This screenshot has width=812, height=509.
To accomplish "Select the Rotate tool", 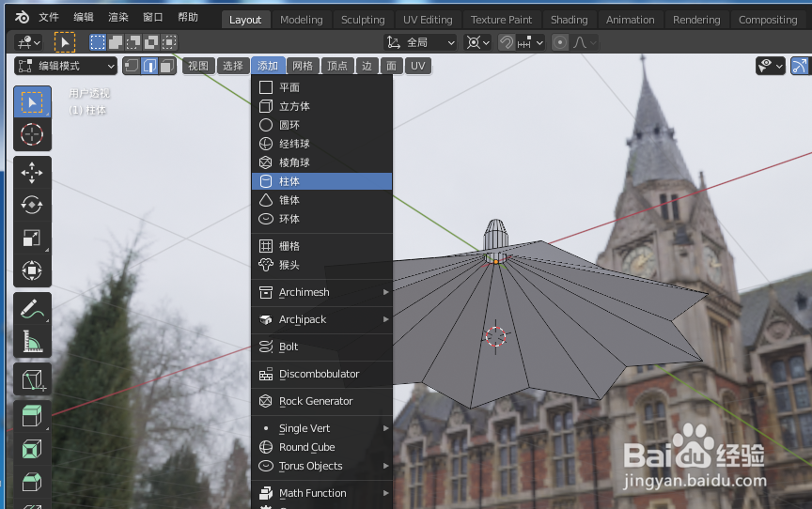I will point(32,206).
